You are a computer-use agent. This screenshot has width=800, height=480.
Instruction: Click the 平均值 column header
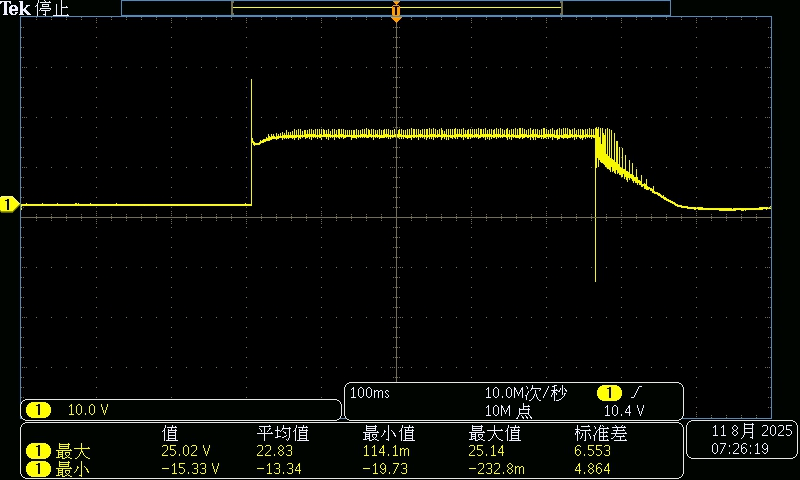(283, 433)
